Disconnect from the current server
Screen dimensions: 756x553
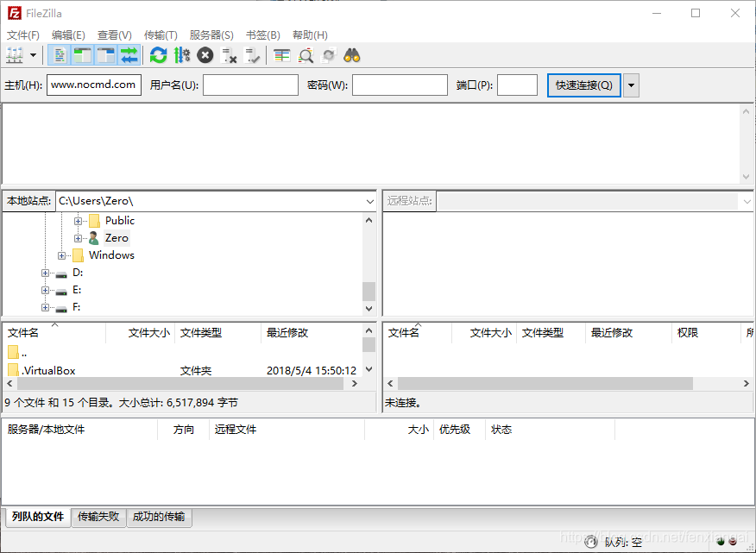[x=229, y=55]
